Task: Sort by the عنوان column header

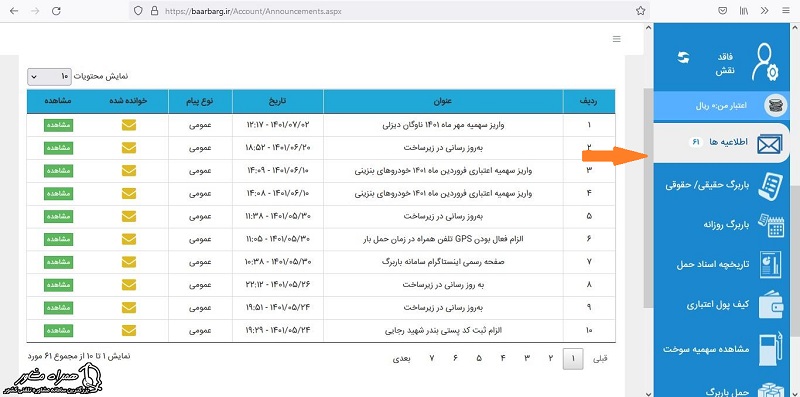Action: click(x=443, y=101)
